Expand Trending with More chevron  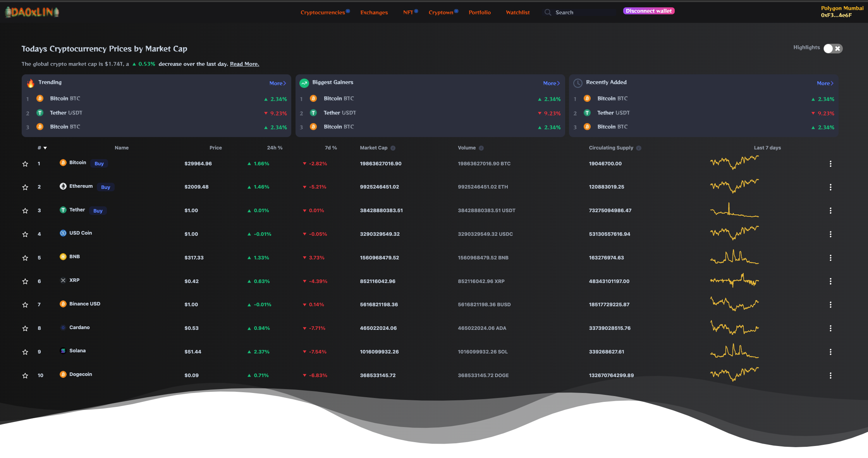[278, 83]
